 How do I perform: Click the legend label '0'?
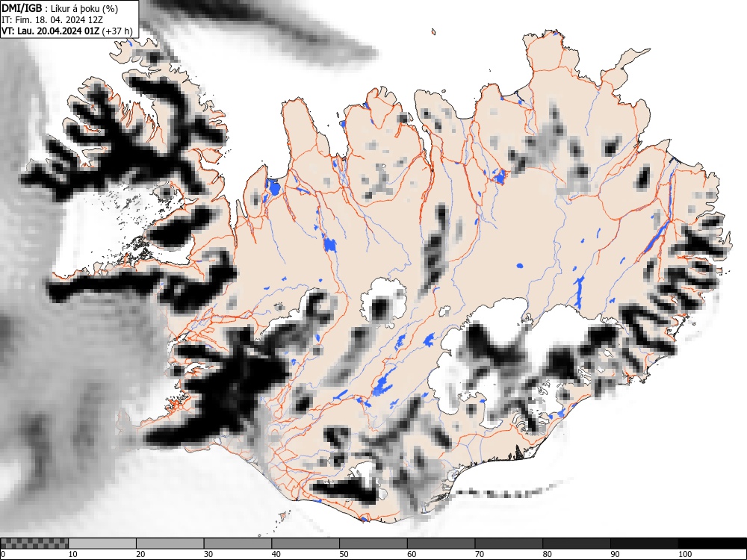pyautogui.click(x=3, y=554)
